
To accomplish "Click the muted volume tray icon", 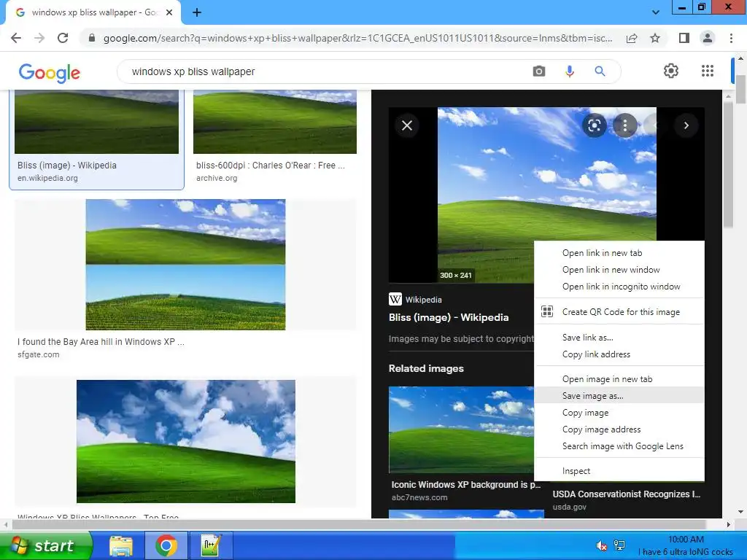I will 601,545.
